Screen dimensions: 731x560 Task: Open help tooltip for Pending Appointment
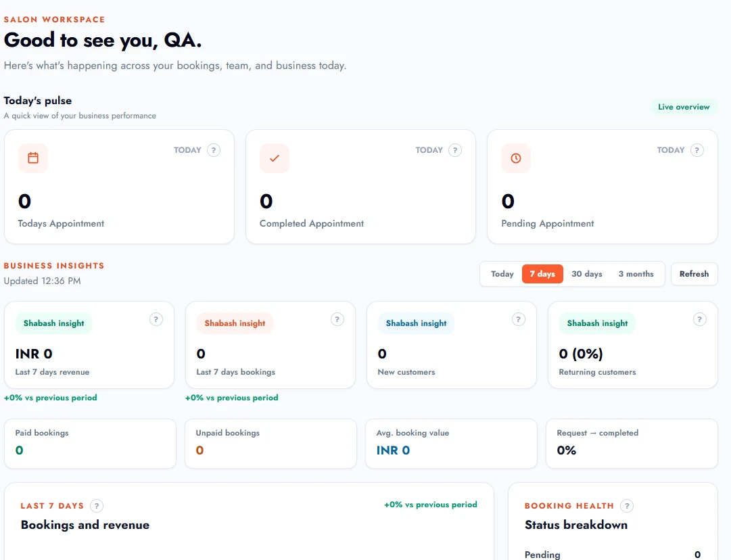tap(697, 150)
